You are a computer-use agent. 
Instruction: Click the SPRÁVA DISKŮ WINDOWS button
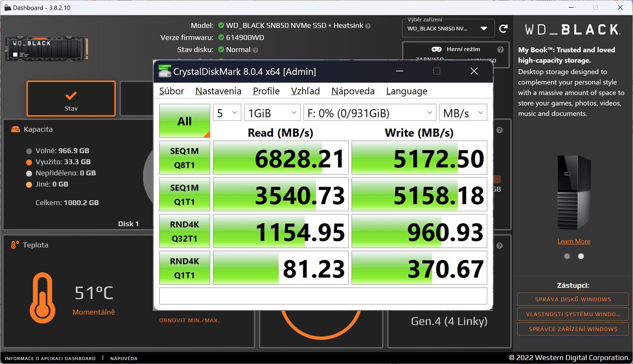tap(573, 299)
